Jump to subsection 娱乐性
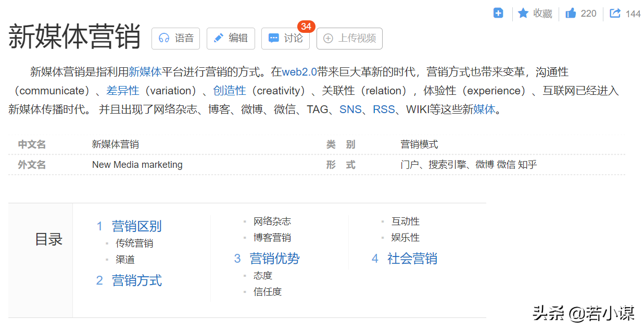This screenshot has height=331, width=644. click(406, 238)
